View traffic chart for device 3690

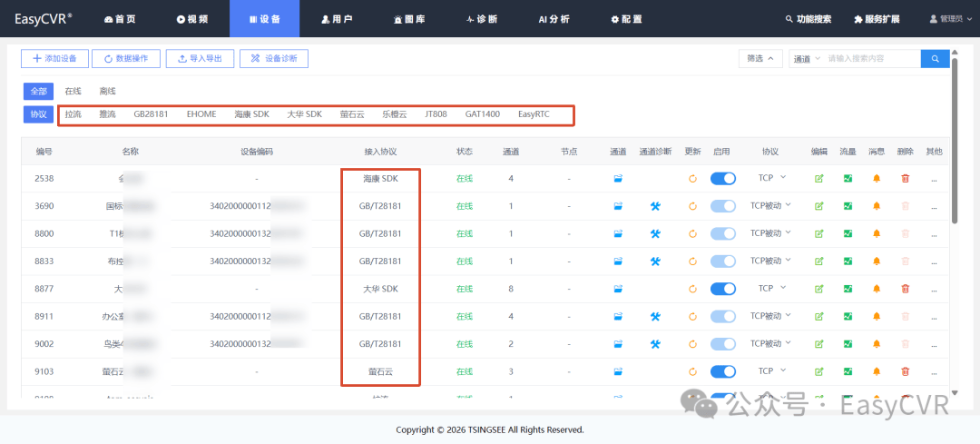pyautogui.click(x=848, y=206)
